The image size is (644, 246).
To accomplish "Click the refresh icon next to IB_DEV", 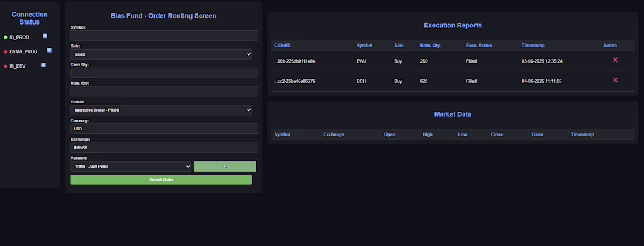I will (x=43, y=65).
